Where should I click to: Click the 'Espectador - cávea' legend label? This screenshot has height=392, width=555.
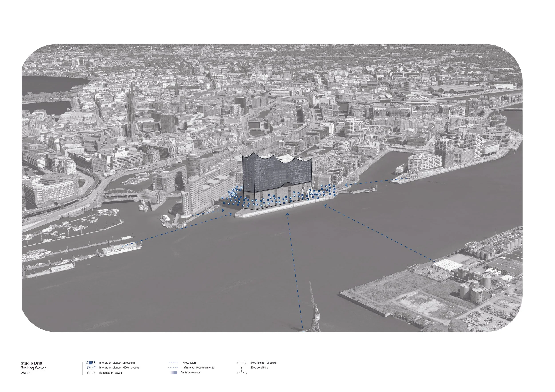point(111,373)
